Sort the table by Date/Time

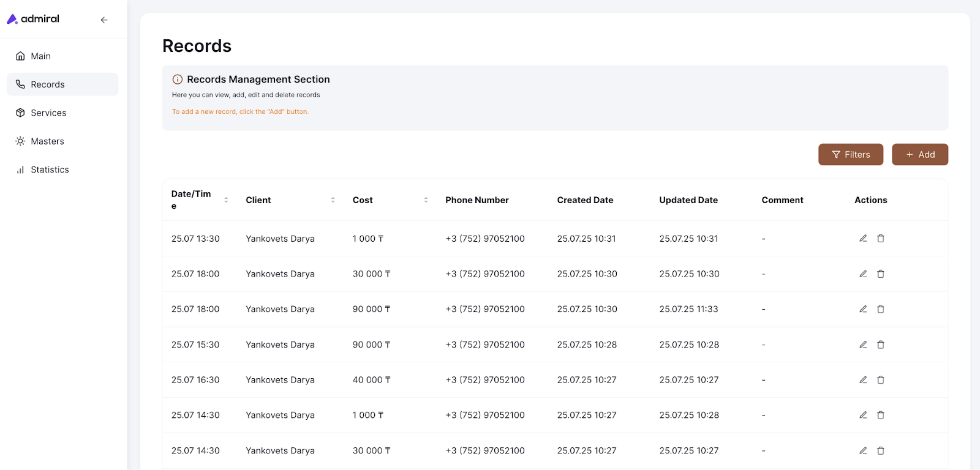[226, 200]
